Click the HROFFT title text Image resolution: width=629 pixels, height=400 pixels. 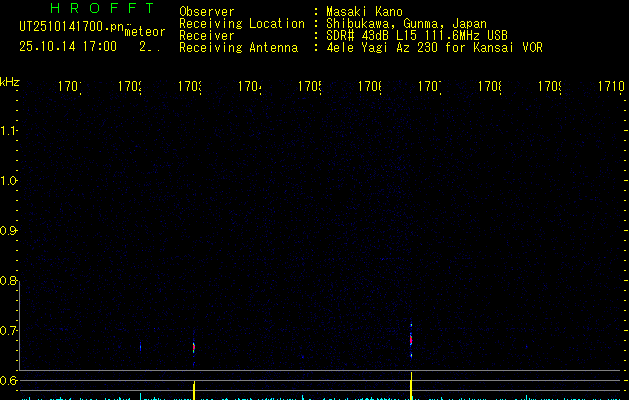[x=93, y=9]
